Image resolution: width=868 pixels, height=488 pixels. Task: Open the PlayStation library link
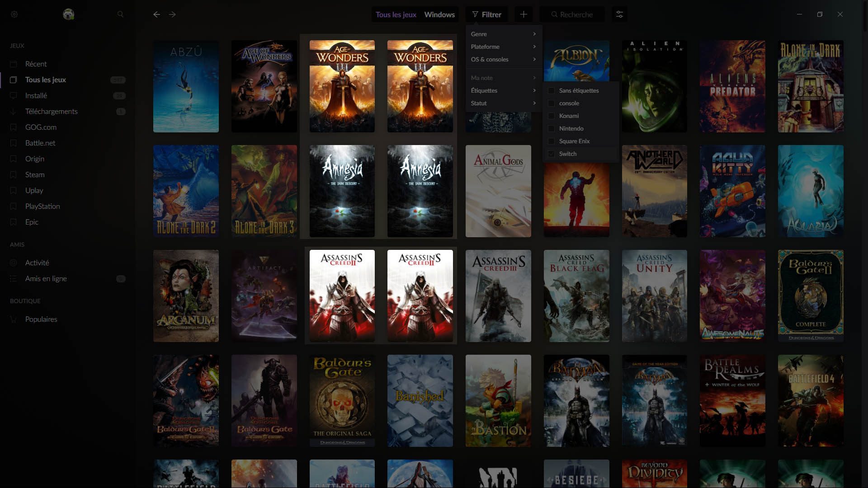[68, 206]
